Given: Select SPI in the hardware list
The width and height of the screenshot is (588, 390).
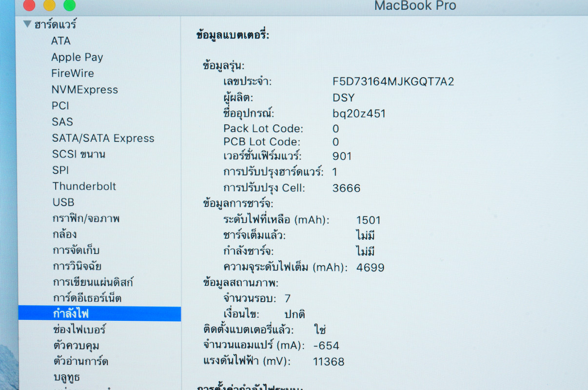Looking at the screenshot, I should pyautogui.click(x=60, y=170).
